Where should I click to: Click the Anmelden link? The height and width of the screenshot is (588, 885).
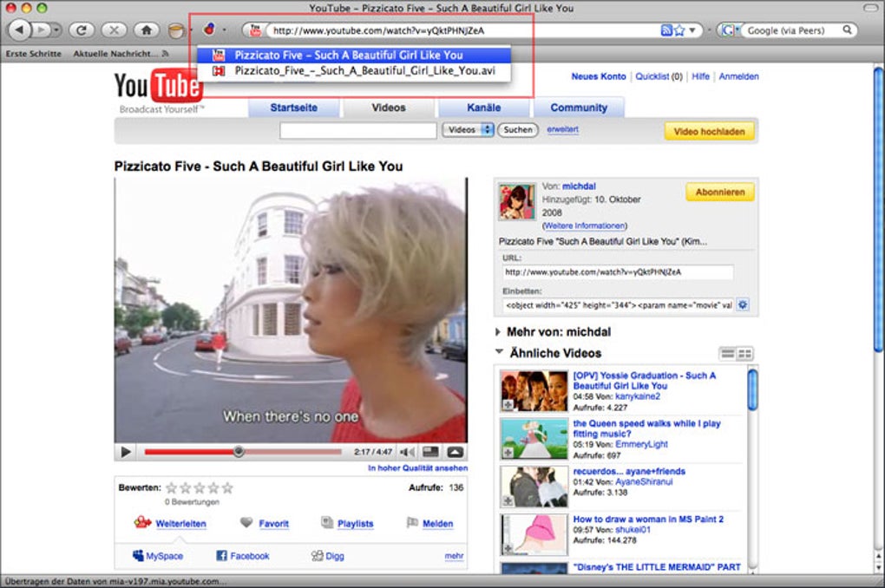[739, 76]
